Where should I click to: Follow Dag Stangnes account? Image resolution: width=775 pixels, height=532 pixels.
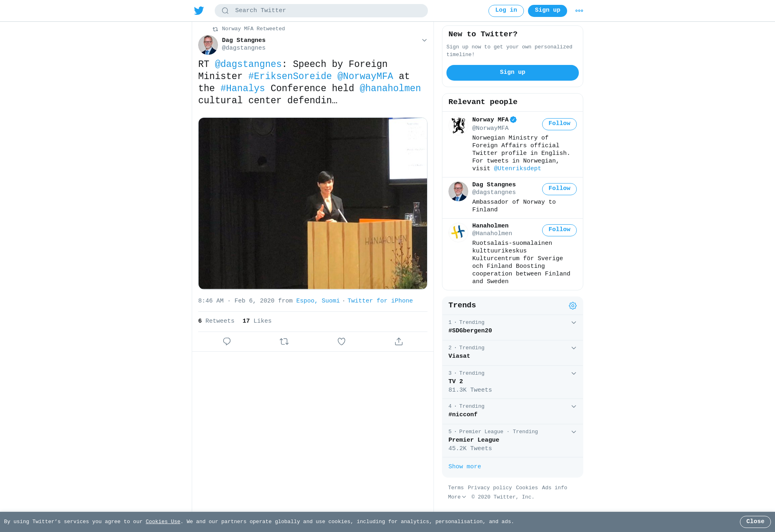pos(559,189)
